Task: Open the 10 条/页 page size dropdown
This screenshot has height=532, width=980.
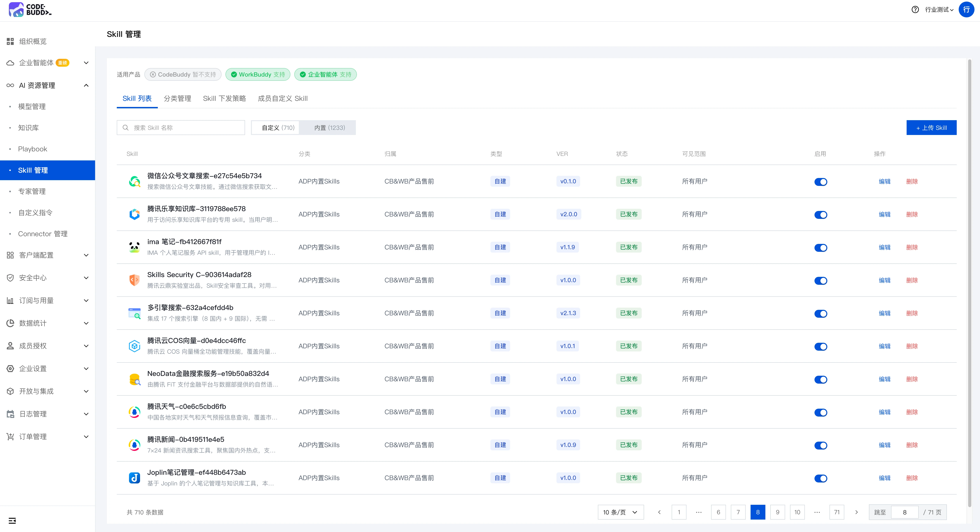Action: 621,512
